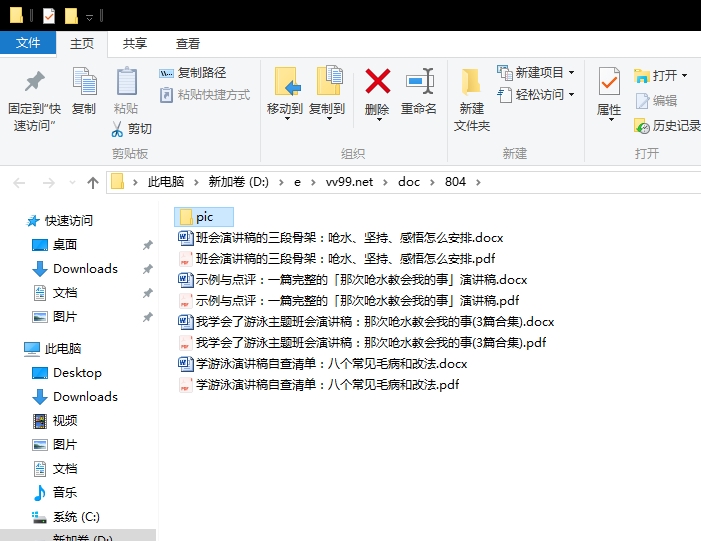
Task: Cut selection with scissors icon
Action: click(131, 129)
